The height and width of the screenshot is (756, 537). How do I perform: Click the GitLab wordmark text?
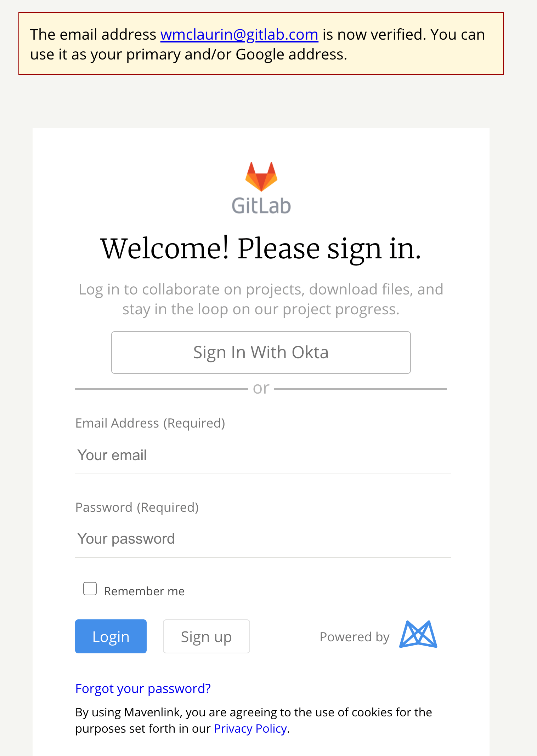261,206
